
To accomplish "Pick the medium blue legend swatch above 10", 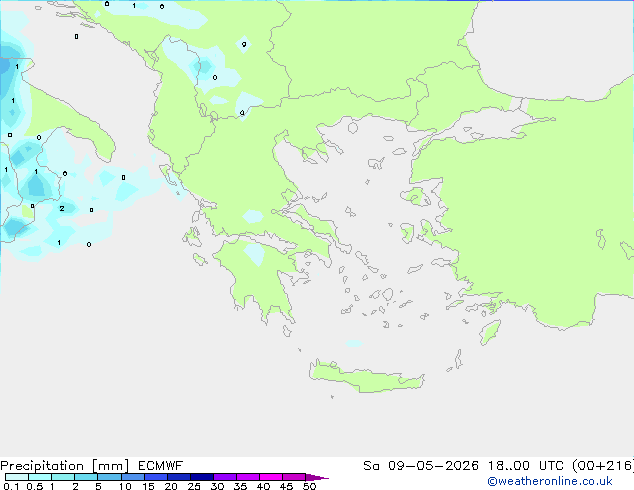I will click(x=133, y=477).
